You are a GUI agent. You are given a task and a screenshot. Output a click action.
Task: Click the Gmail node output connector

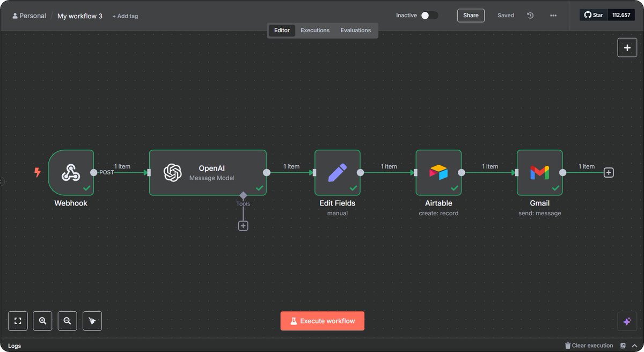562,173
